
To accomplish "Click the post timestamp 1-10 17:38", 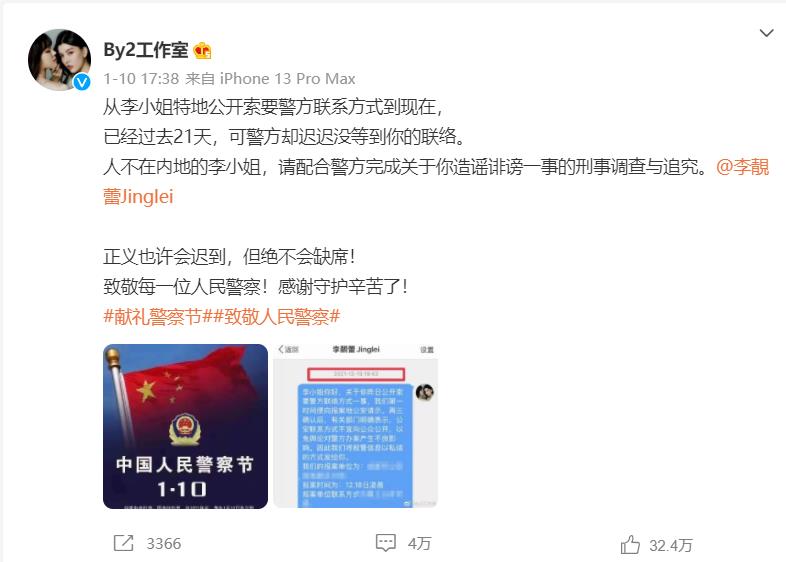I will pyautogui.click(x=141, y=79).
